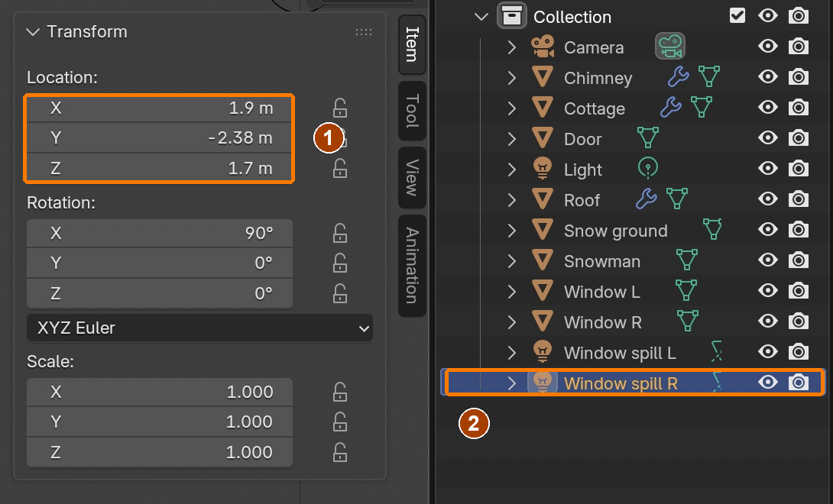Click the Light data icon beside Light
This screenshot has width=833, height=504.
(x=647, y=168)
